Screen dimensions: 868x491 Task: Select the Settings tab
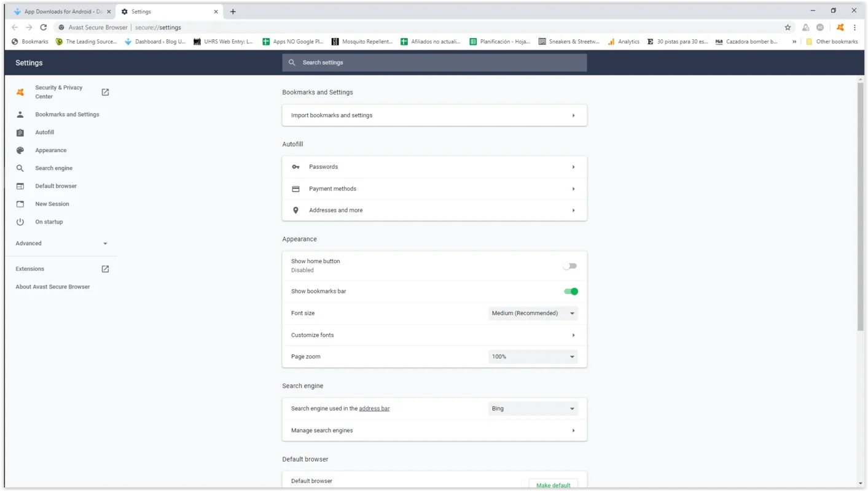coord(168,11)
